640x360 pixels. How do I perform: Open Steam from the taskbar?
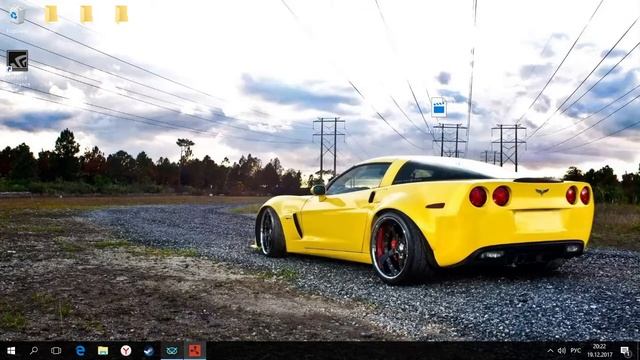pos(149,351)
